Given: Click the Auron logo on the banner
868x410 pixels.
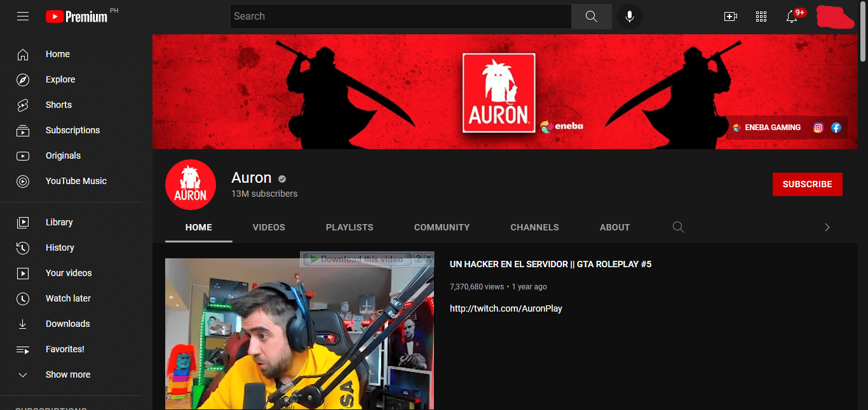Looking at the screenshot, I should pos(499,93).
